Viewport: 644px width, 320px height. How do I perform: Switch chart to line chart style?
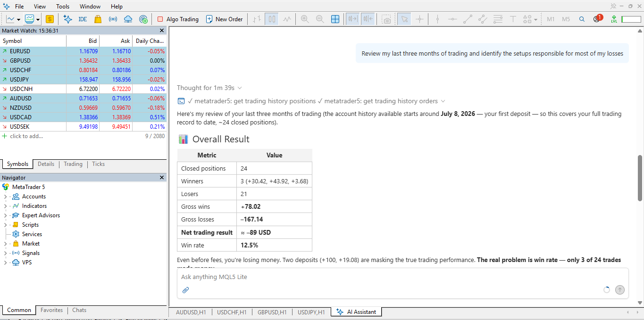click(287, 19)
